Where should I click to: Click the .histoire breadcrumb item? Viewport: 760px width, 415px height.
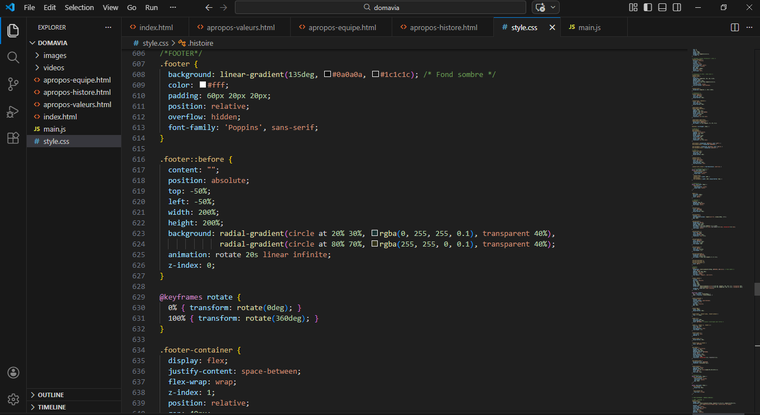[201, 43]
